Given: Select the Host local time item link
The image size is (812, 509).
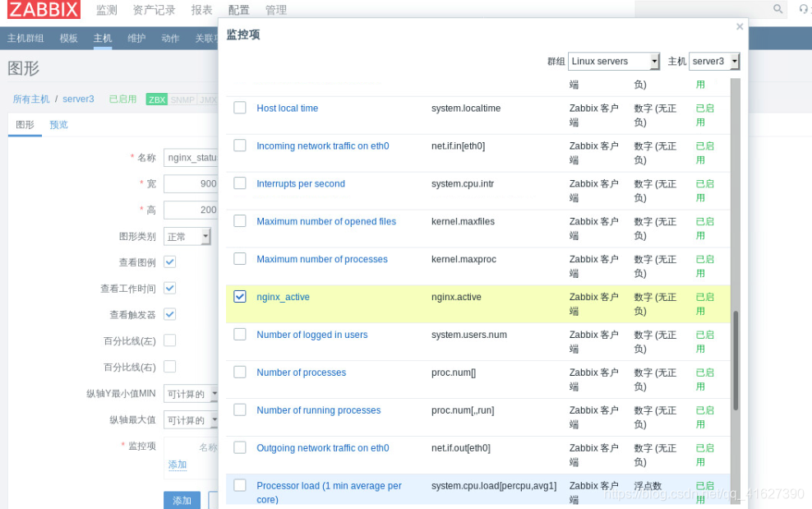Looking at the screenshot, I should point(288,108).
